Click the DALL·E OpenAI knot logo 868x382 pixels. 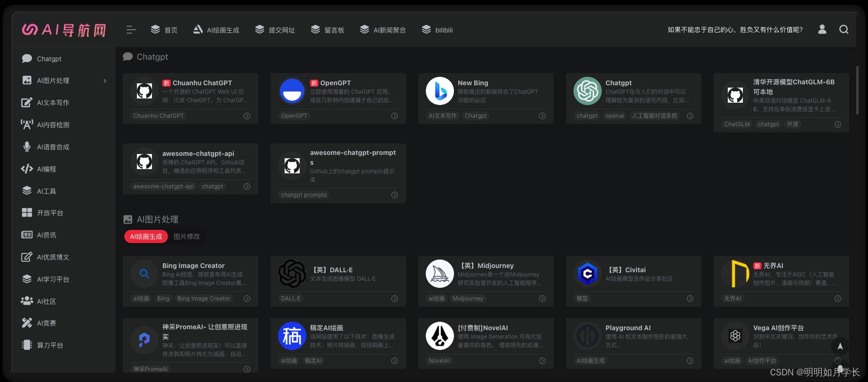292,274
